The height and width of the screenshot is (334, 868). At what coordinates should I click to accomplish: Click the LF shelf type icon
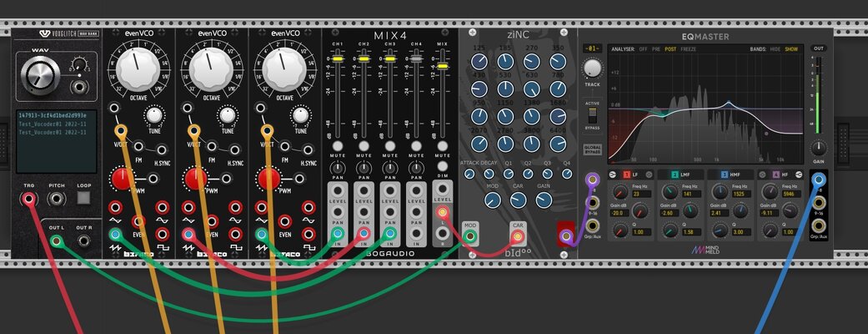point(614,175)
